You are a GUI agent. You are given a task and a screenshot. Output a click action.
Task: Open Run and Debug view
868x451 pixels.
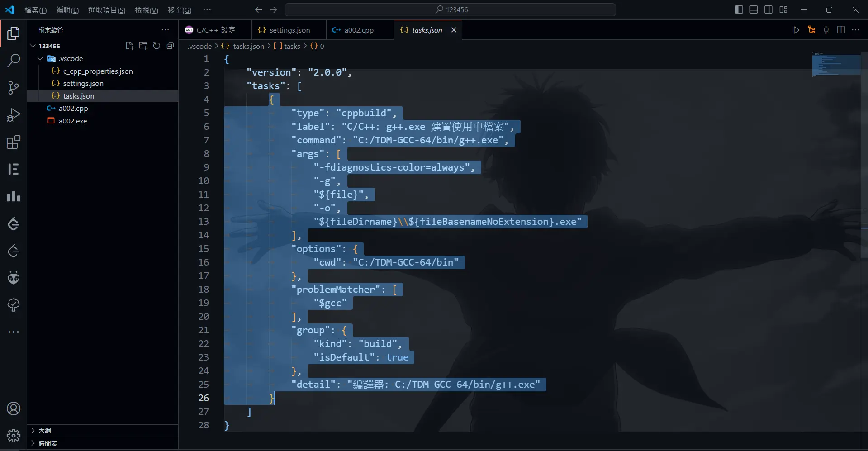[x=14, y=115]
